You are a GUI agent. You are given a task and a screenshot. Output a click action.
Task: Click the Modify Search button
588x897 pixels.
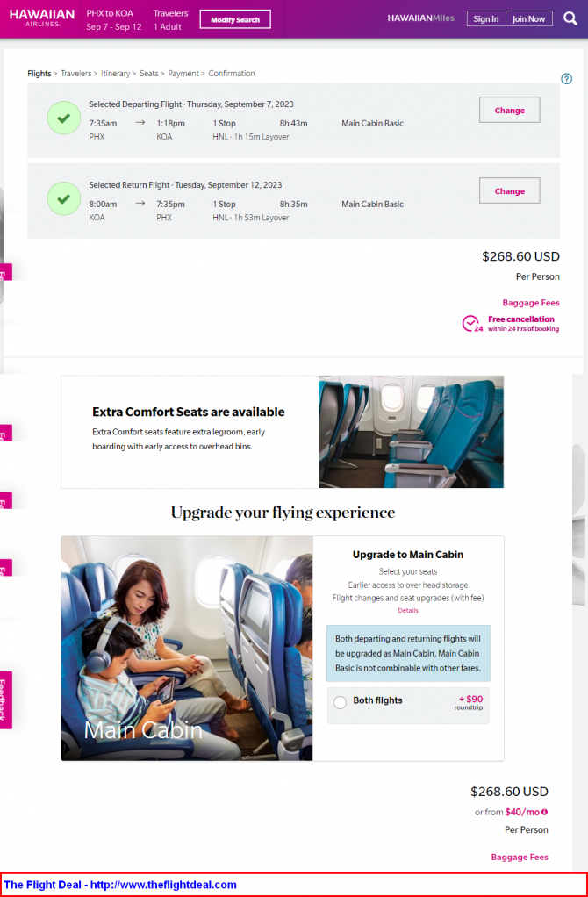click(235, 19)
